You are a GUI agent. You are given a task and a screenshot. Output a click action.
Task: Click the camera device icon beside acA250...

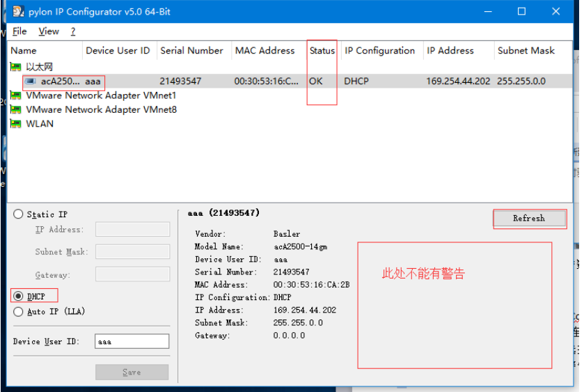[31, 81]
